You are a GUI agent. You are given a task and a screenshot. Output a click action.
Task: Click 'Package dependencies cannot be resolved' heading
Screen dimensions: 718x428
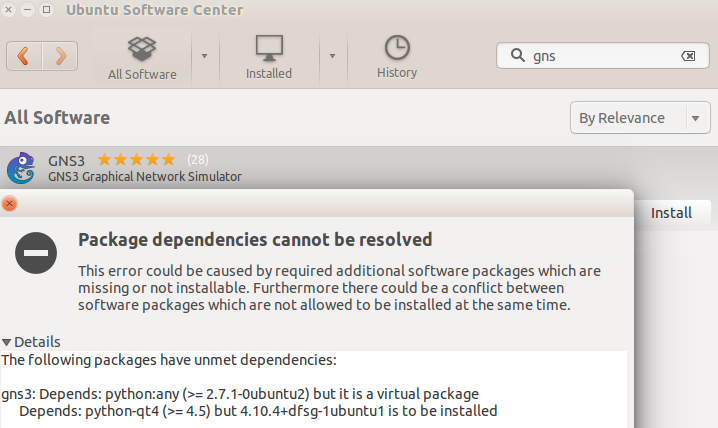pos(255,240)
